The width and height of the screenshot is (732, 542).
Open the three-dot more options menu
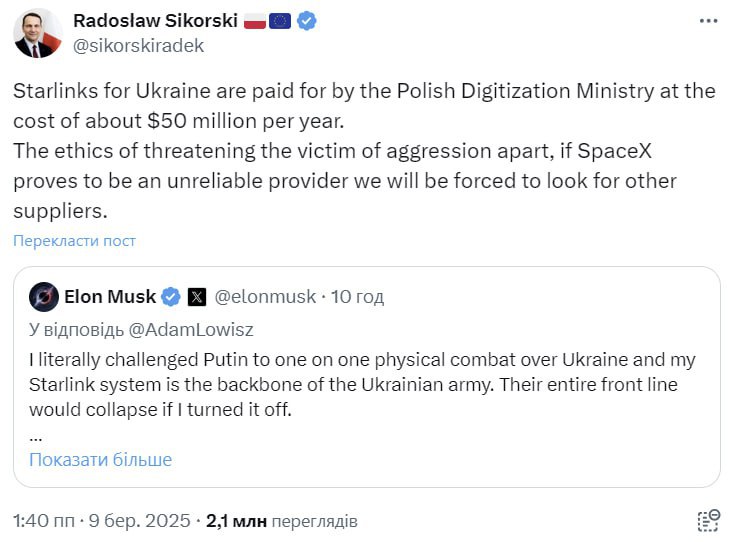point(708,21)
